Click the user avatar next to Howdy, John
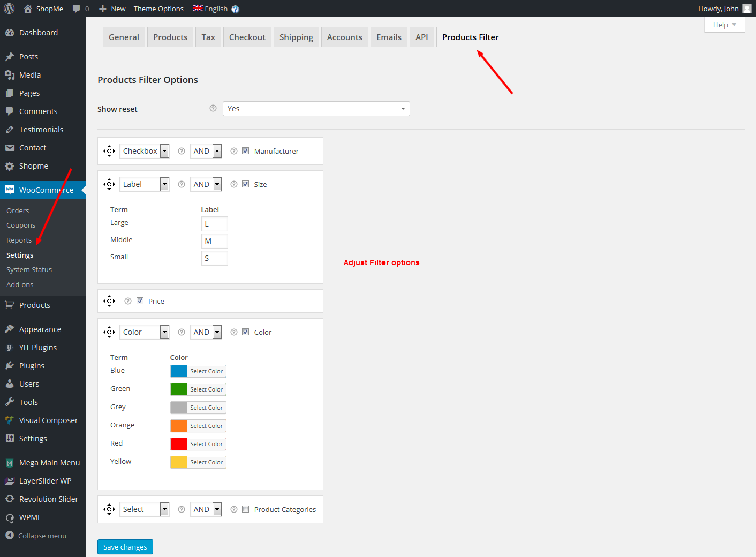Viewport: 756px width, 557px height. point(747,9)
